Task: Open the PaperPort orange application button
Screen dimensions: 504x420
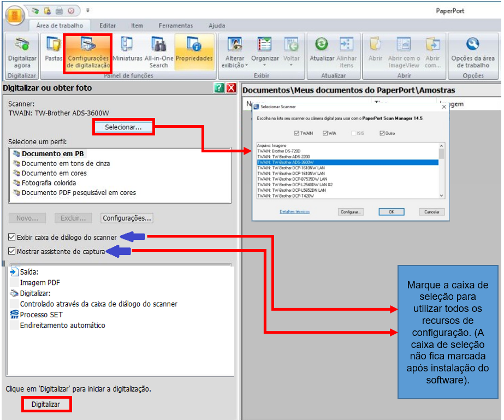Action: point(14,15)
